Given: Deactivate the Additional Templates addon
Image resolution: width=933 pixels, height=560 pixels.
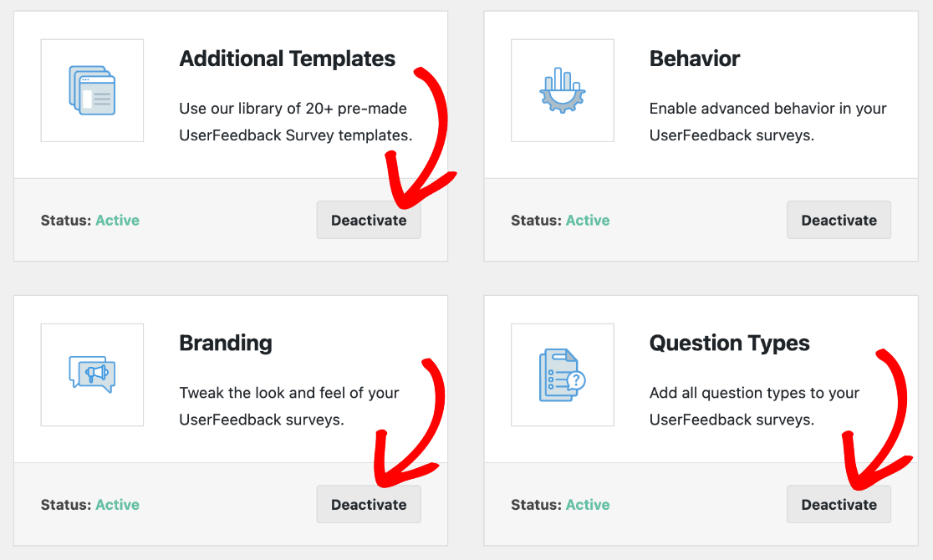Looking at the screenshot, I should click(x=369, y=221).
